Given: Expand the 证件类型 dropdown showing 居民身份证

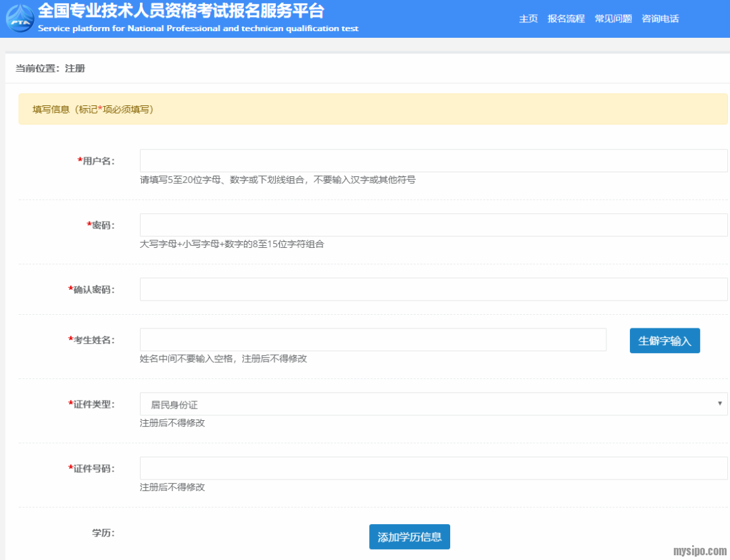Looking at the screenshot, I should [433, 404].
